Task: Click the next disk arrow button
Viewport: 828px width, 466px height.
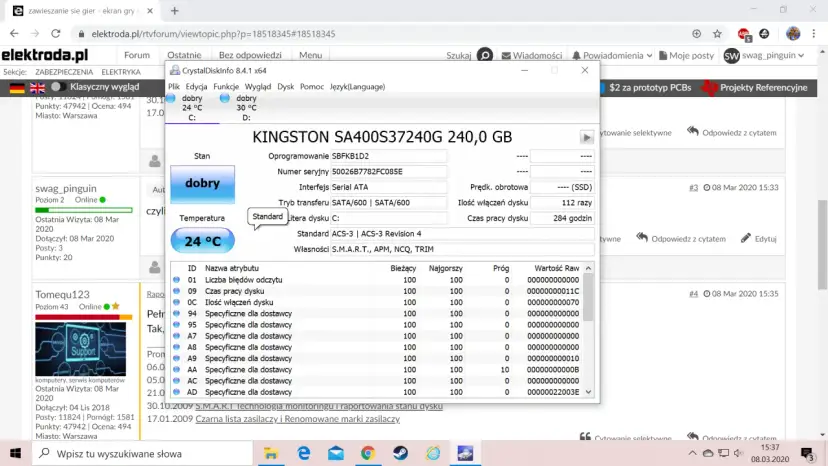Action: click(586, 137)
